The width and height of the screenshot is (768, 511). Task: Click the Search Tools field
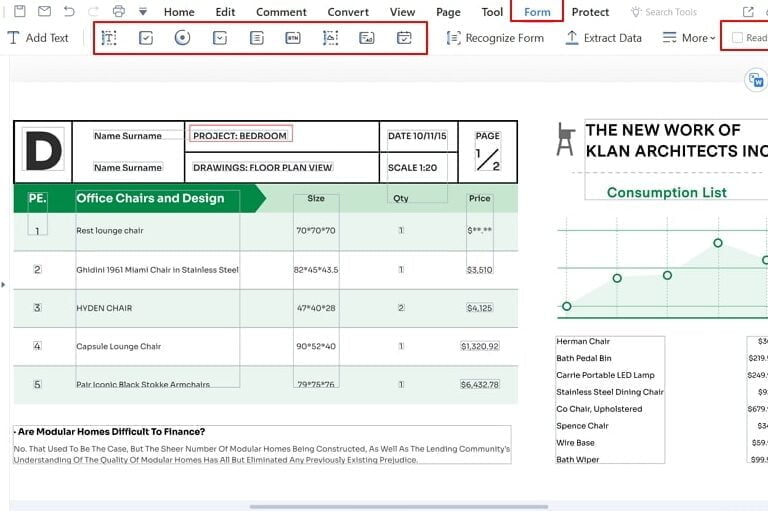(x=670, y=12)
